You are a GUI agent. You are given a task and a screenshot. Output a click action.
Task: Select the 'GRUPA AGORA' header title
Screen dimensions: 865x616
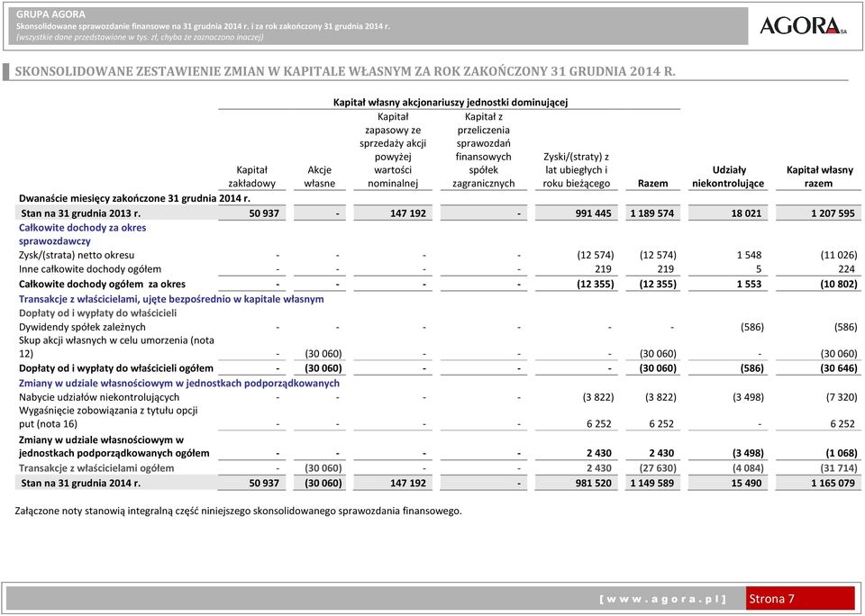point(50,15)
